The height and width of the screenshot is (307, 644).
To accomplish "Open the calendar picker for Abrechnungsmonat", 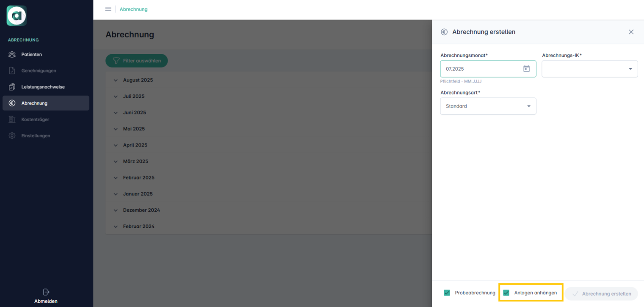I will coord(526,69).
